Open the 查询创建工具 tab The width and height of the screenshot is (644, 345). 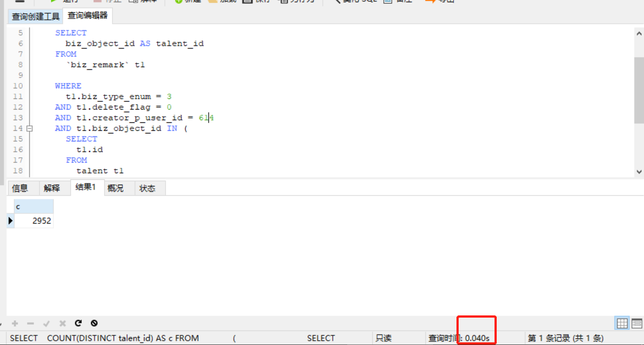[35, 17]
